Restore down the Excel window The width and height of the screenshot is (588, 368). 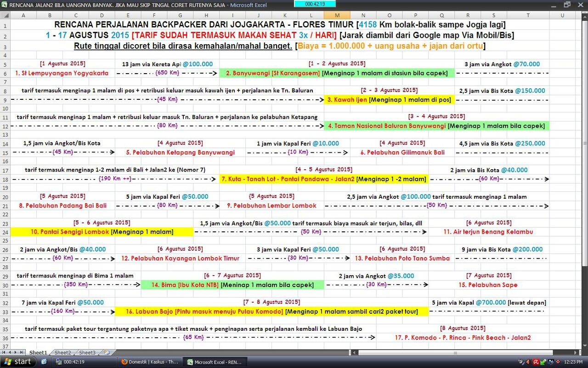[567, 4]
